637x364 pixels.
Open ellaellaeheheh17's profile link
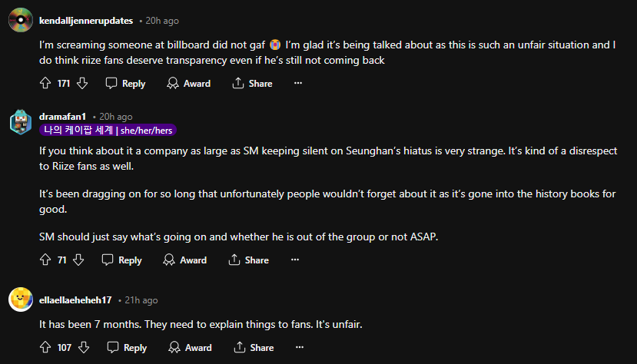pyautogui.click(x=75, y=299)
